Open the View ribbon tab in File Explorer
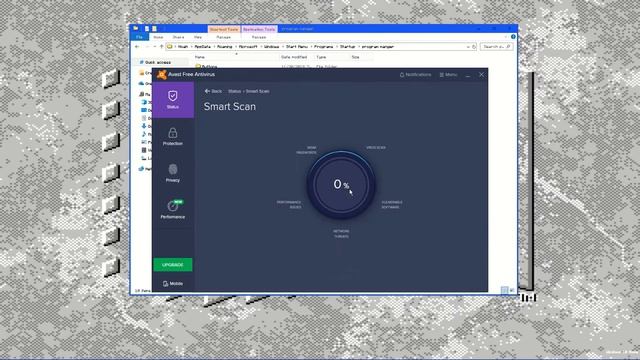 [x=198, y=37]
